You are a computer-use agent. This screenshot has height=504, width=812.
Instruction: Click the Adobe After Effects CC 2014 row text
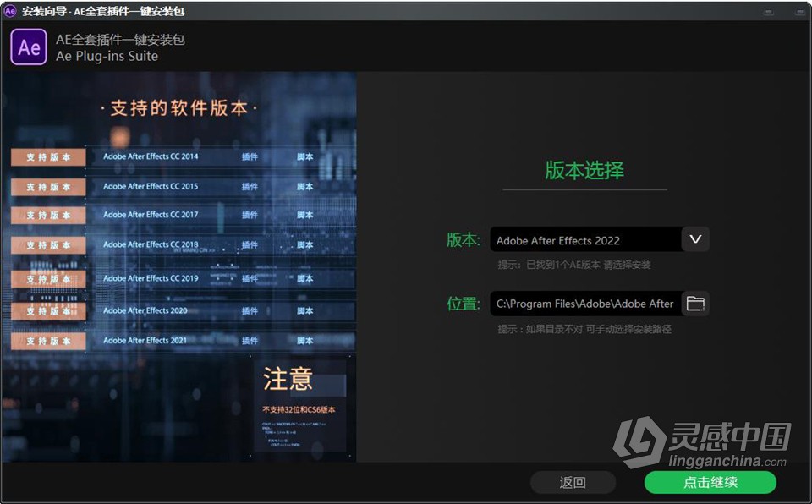pos(151,156)
